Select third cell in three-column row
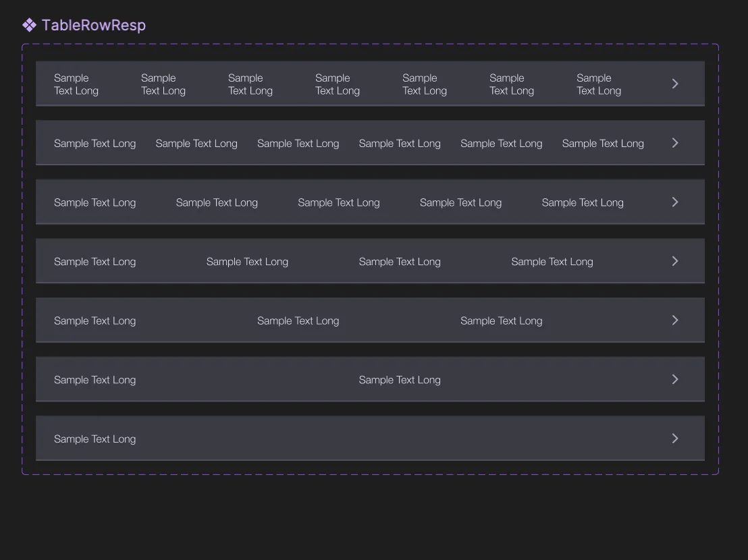This screenshot has width=748, height=560. click(502, 320)
